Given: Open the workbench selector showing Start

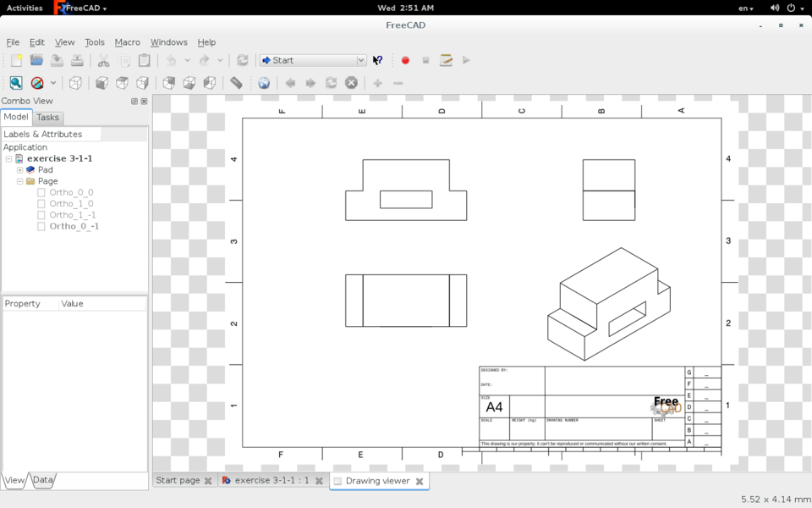Looking at the screenshot, I should 311,60.
